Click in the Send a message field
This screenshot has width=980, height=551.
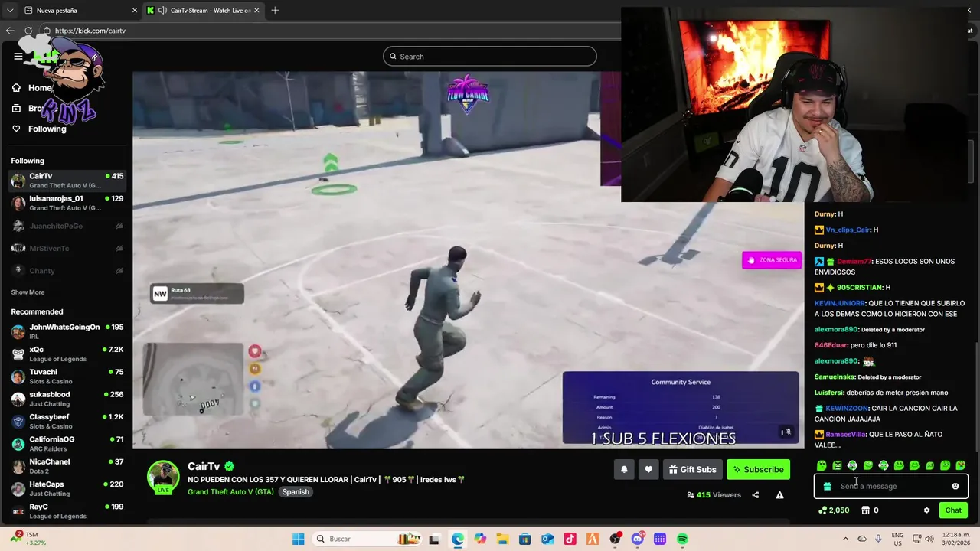click(x=890, y=486)
